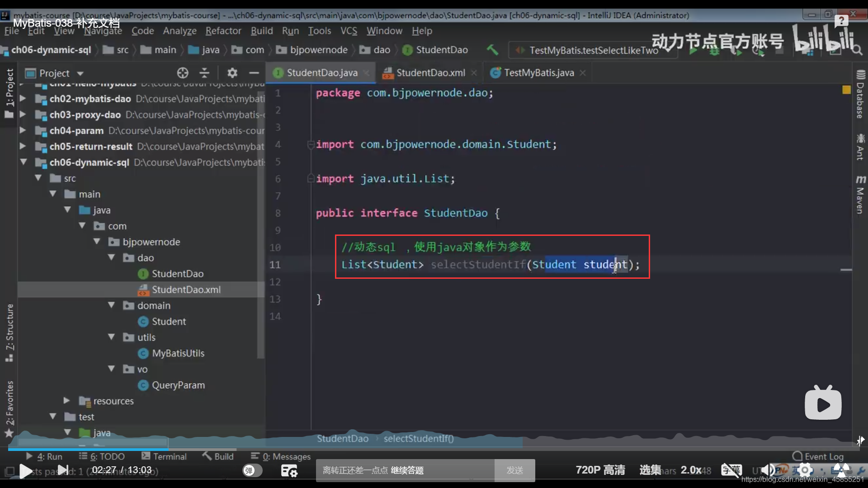This screenshot has width=868, height=488.
Task: Collapse the dao folder
Action: 112,257
